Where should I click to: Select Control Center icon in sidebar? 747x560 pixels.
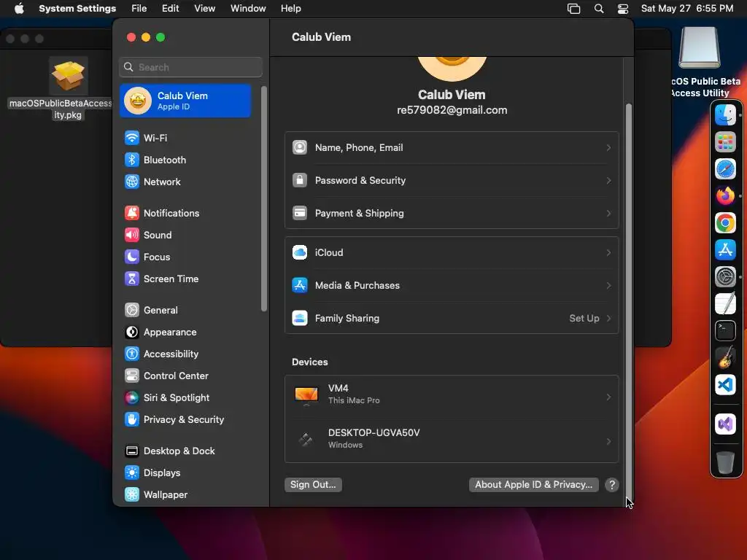132,376
